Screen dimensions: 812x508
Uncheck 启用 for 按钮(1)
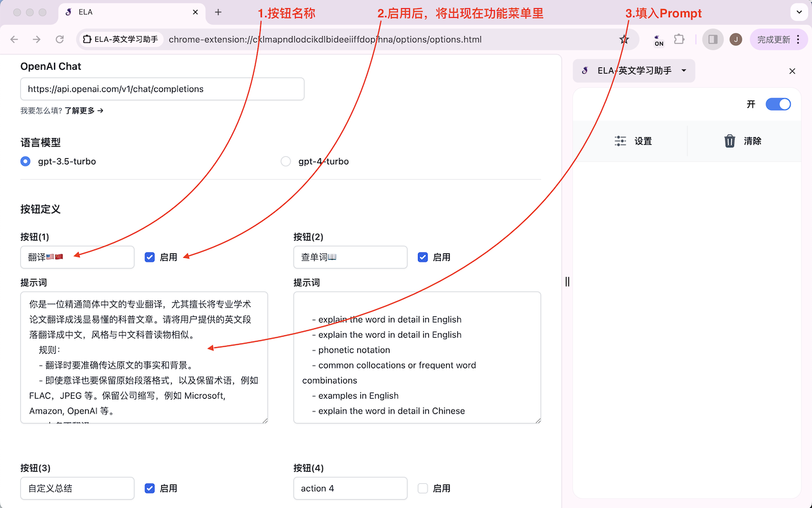[x=150, y=257]
